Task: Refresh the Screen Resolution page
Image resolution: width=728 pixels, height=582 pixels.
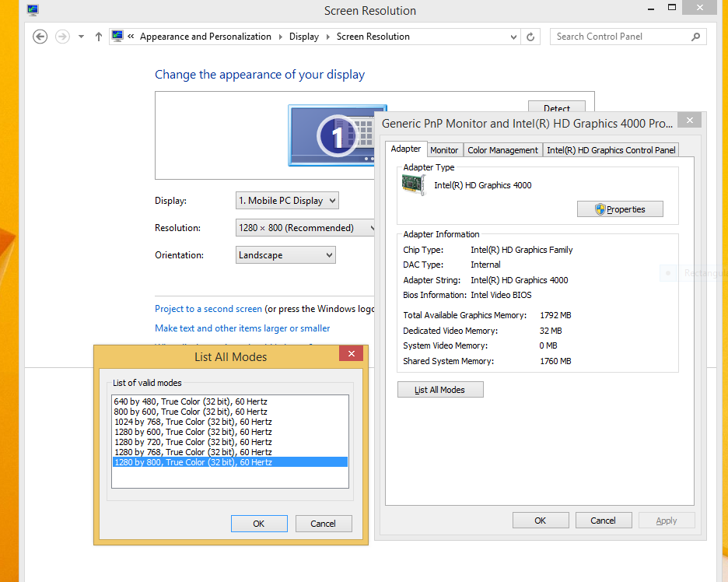Action: coord(530,37)
